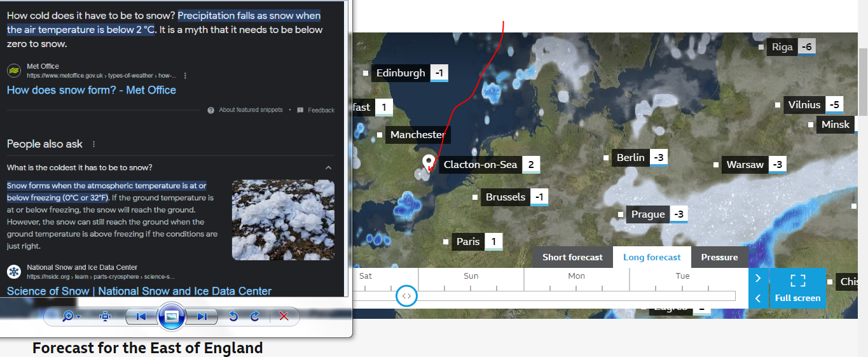868x357 pixels.
Task: Switch to Short forecast tab
Action: point(572,257)
